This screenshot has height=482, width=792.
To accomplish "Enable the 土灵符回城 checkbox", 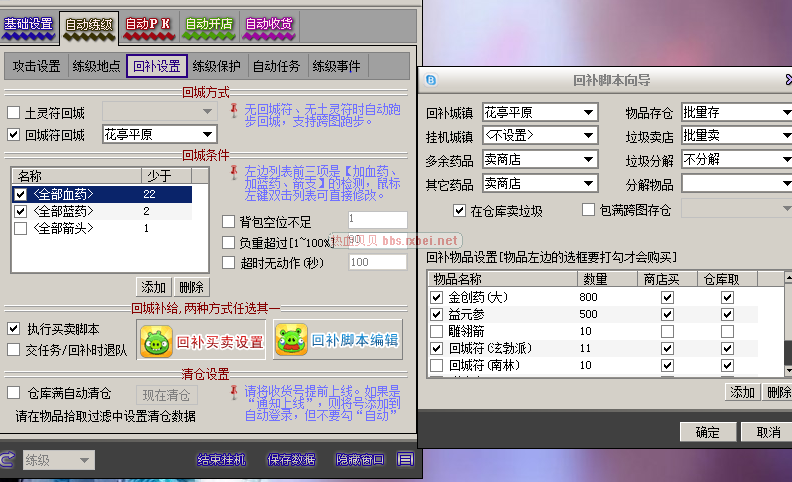I will coord(14,112).
